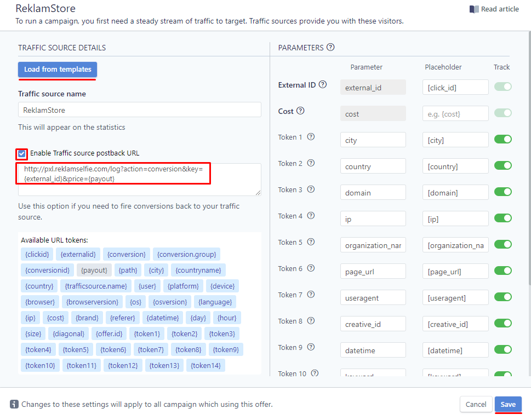Image resolution: width=531 pixels, height=420 pixels.
Task: Edit Token 9 placeholder [datetime] field
Action: (x=455, y=350)
